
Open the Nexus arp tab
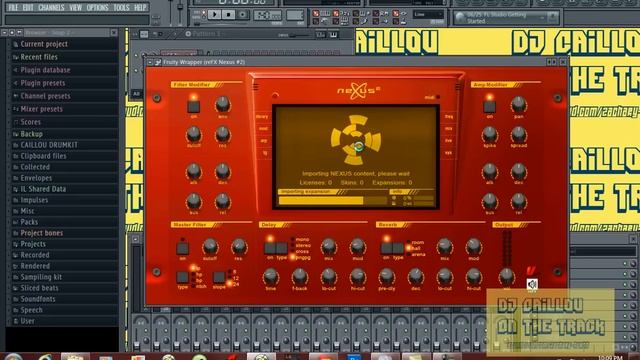(x=264, y=141)
